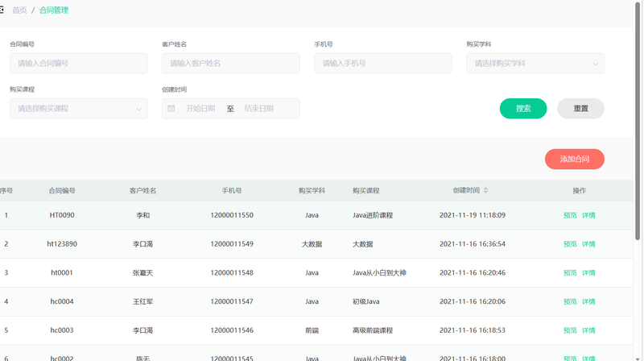Viewport: 644px width, 361px height.
Task: Click the 购买学科 column header
Action: point(312,190)
